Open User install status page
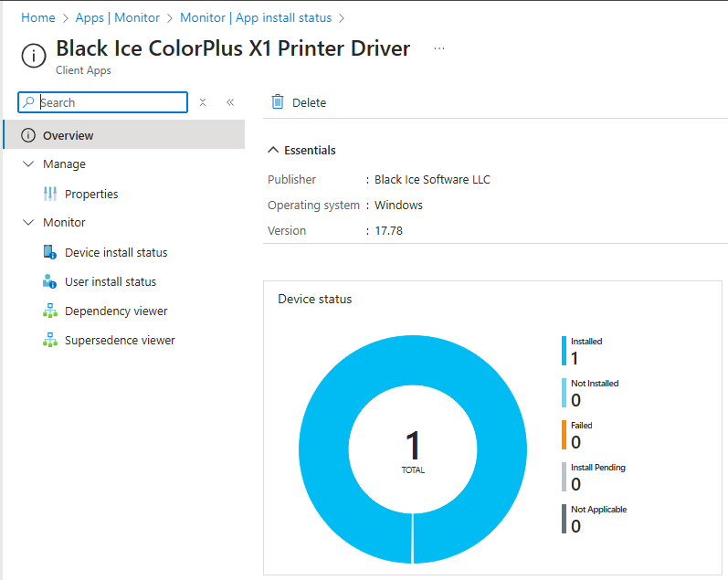728x580 pixels. 111,282
